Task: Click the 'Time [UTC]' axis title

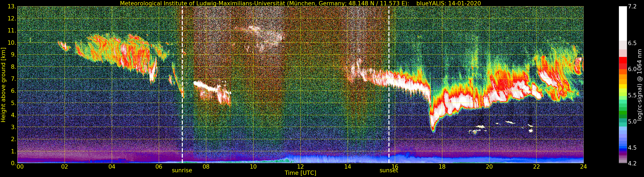Action: [x=300, y=173]
